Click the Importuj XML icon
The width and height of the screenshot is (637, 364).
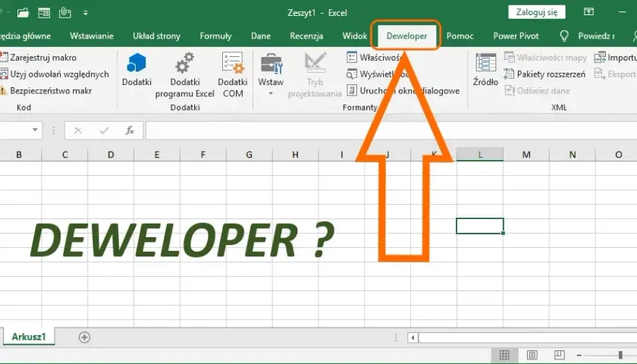[x=600, y=58]
